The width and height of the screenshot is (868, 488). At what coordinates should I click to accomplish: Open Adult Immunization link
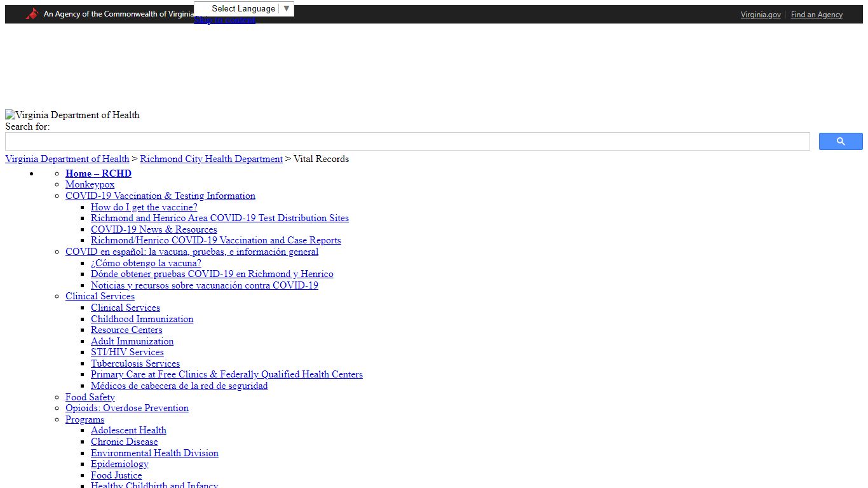132,341
